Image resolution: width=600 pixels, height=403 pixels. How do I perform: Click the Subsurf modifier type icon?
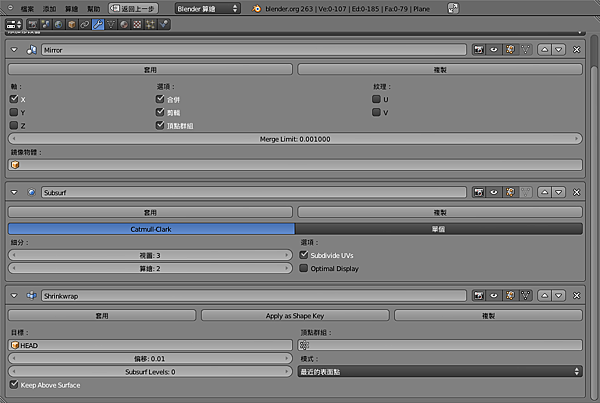click(31, 192)
